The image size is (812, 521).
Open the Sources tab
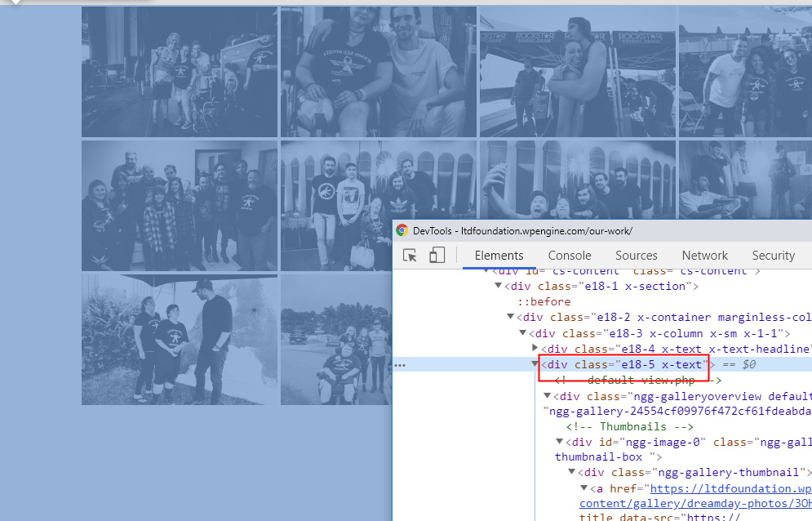(637, 256)
